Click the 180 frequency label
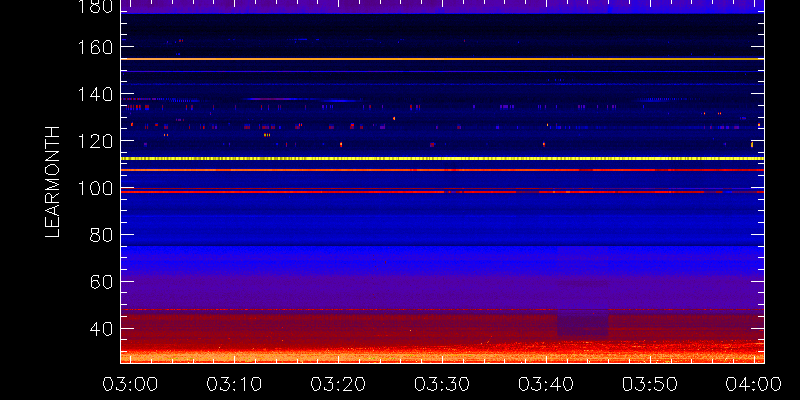Screen dimensions: 800x400 tap(95, 6)
